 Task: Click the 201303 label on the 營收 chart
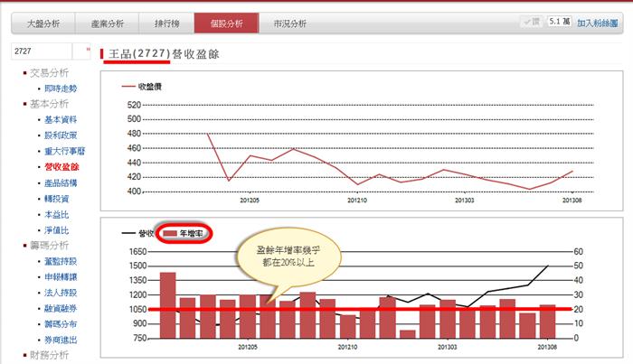pyautogui.click(x=448, y=347)
